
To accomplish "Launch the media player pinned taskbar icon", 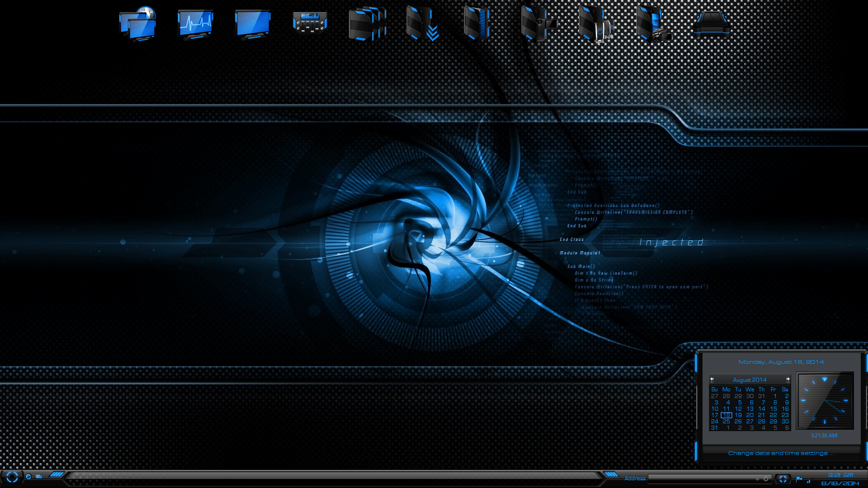I will point(28,477).
